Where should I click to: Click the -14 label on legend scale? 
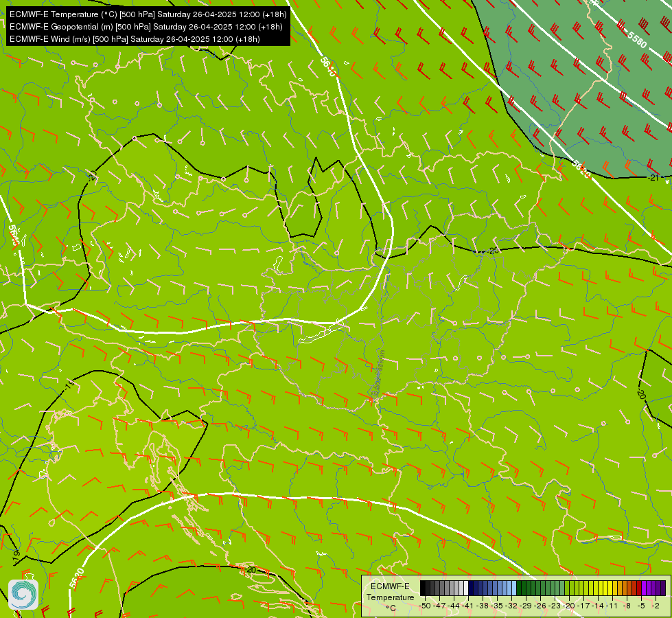599,606
